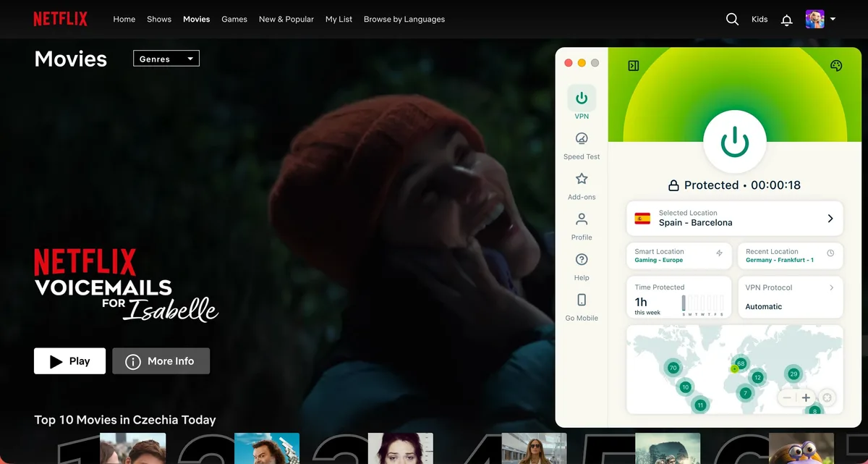
Task: Connect to Smart Location Gaming - Europe
Action: [x=679, y=256]
